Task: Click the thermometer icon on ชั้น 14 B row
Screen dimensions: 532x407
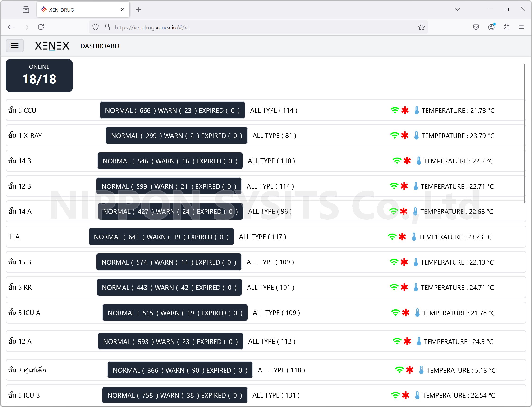Action: click(419, 161)
